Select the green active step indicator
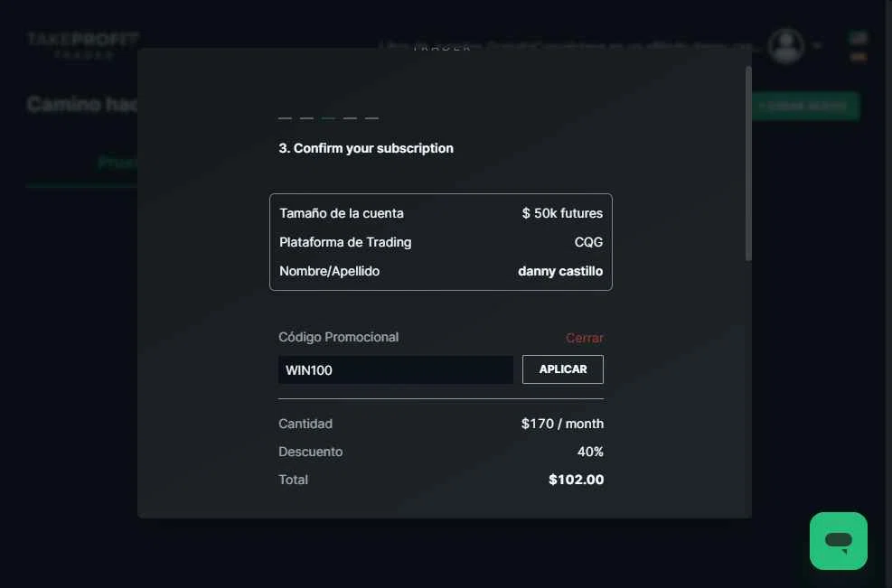This screenshot has width=892, height=588. 328,118
